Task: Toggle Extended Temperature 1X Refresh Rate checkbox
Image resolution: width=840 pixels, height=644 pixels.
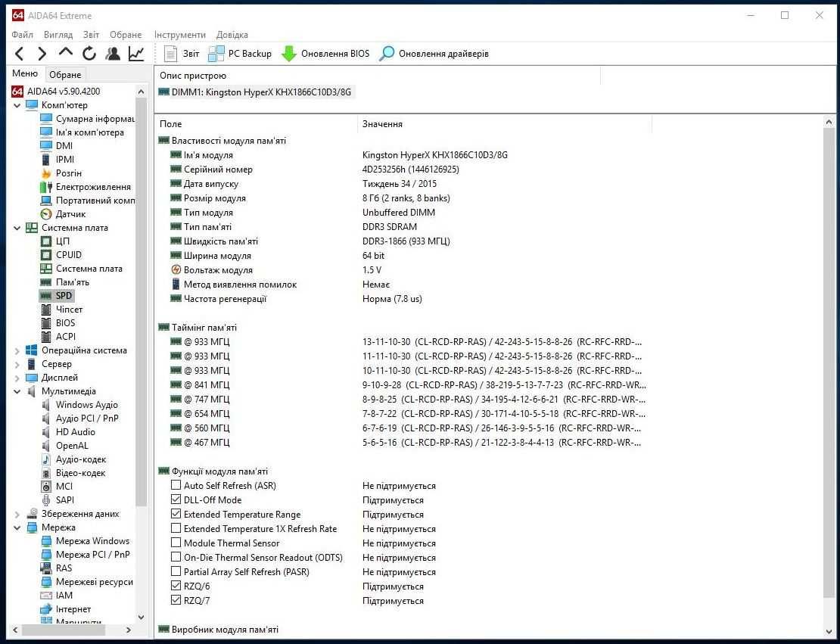Action: tap(176, 529)
